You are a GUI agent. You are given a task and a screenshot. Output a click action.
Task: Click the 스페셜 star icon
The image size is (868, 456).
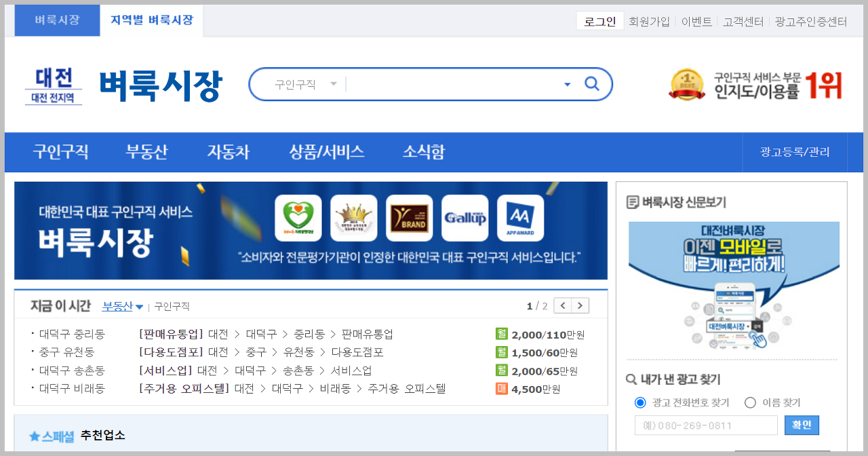pyautogui.click(x=35, y=436)
